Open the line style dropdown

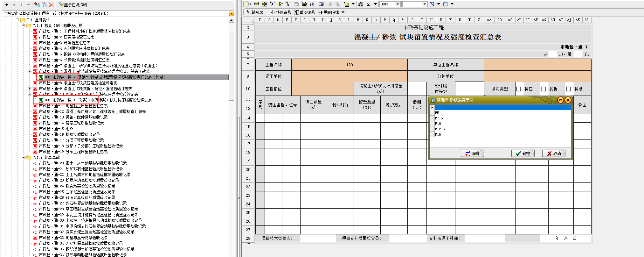coord(425,4)
